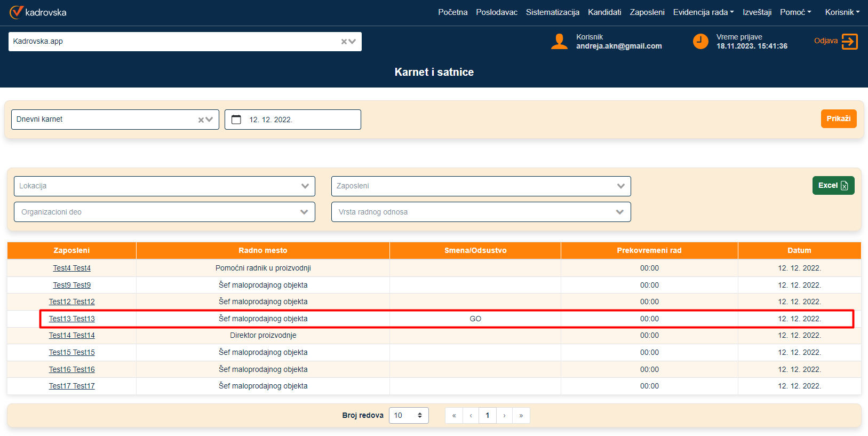Open the Sistematizacija menu item
The width and height of the screenshot is (868, 436).
click(x=552, y=12)
